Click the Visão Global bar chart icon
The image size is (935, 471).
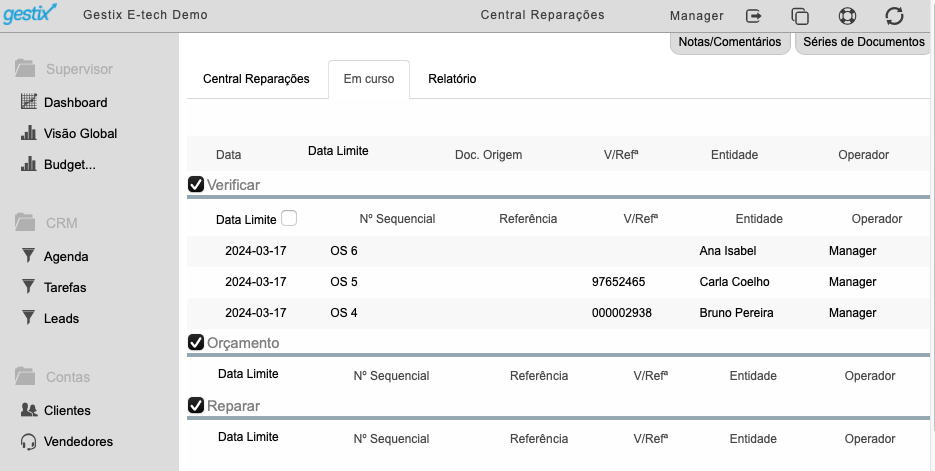[x=29, y=132]
